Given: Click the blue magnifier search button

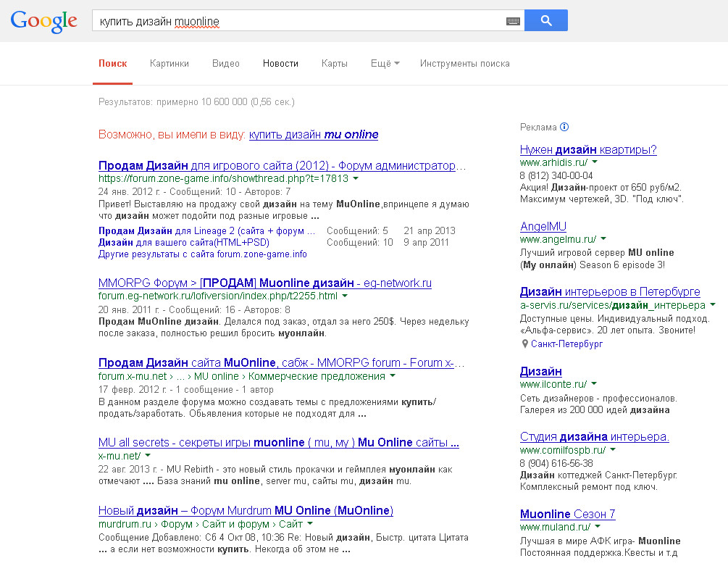Looking at the screenshot, I should click(x=545, y=20).
